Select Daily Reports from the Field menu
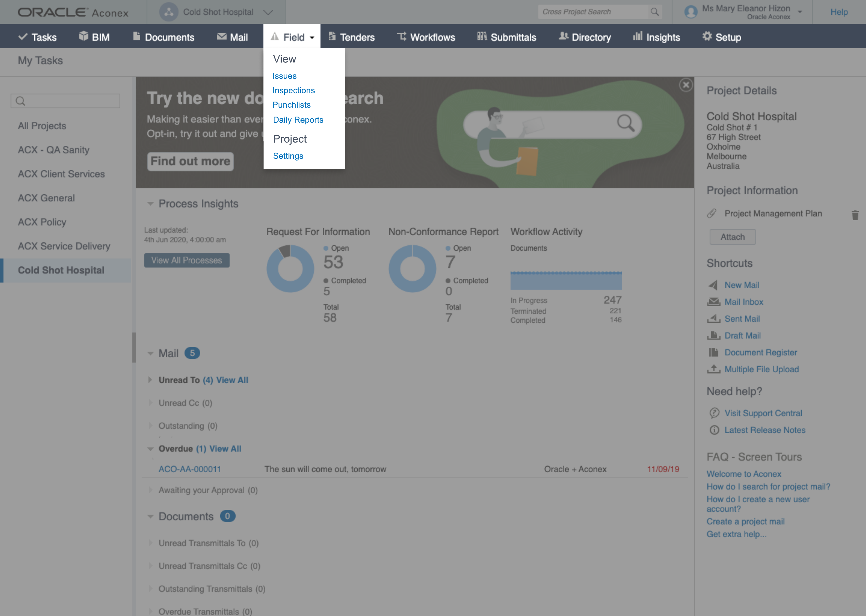866x616 pixels. click(x=298, y=120)
